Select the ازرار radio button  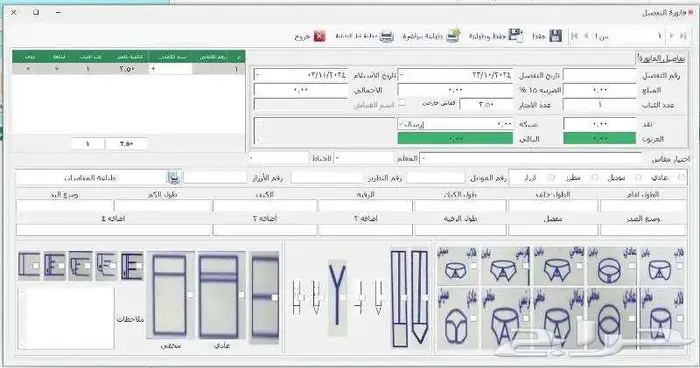(x=551, y=177)
